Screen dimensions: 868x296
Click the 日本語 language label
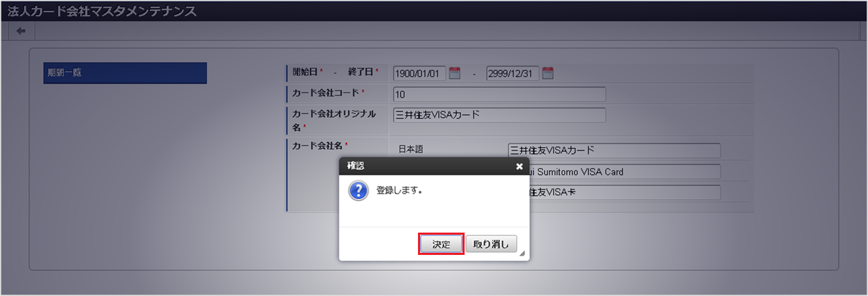(x=410, y=149)
